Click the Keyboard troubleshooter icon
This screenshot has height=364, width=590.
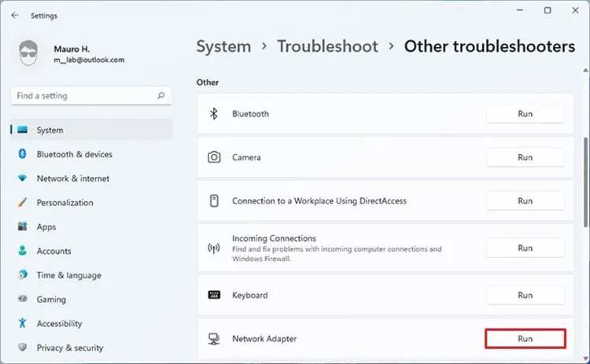[214, 295]
